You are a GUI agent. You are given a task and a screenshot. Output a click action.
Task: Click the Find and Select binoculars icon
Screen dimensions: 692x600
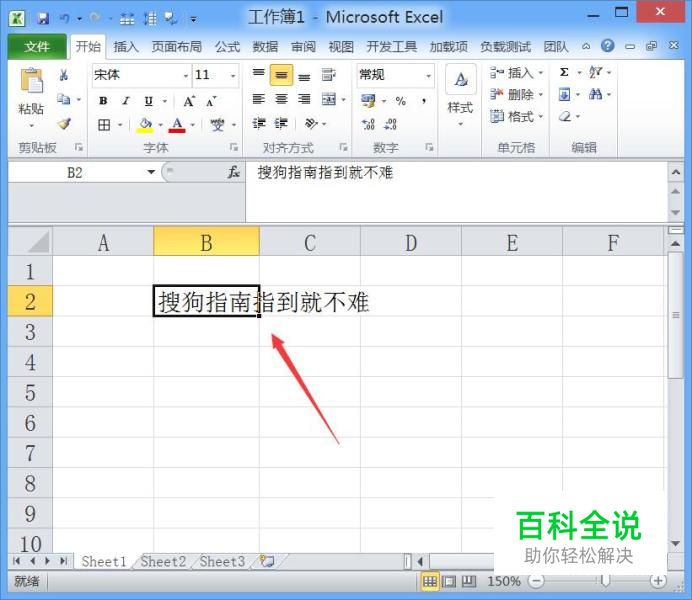click(x=595, y=94)
